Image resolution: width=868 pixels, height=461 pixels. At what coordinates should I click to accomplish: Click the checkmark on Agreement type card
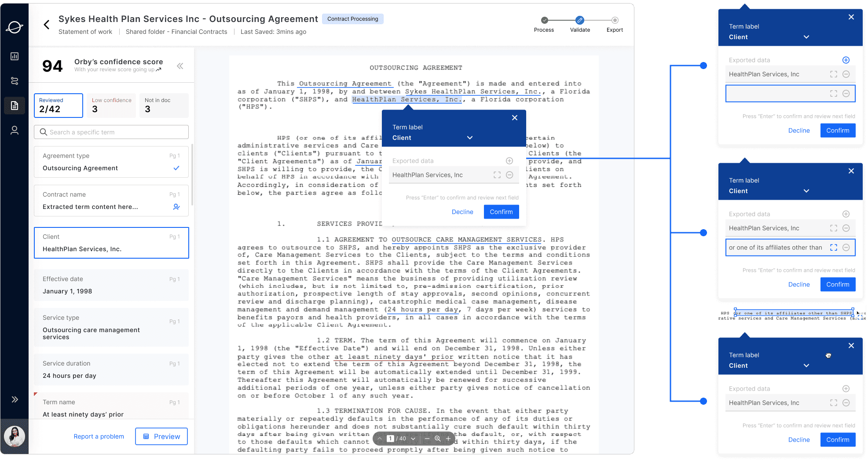176,168
